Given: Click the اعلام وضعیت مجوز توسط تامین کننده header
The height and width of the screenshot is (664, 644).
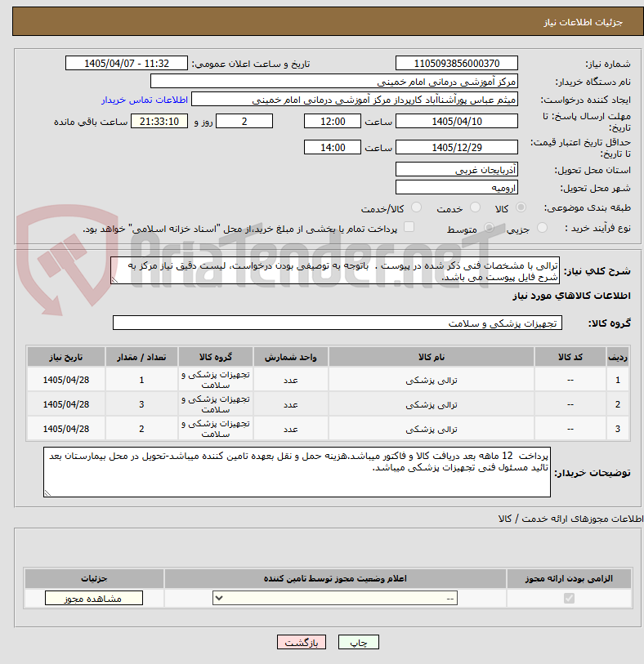Looking at the screenshot, I should [x=335, y=578].
